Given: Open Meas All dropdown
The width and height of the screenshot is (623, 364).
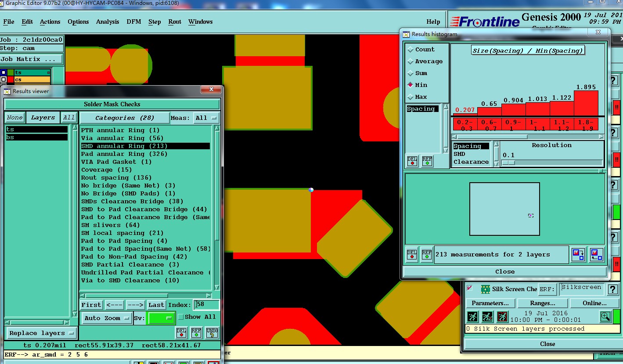Looking at the screenshot, I should 206,118.
